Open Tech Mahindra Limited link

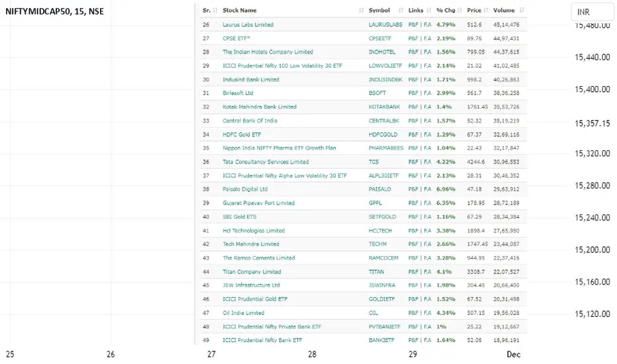[251, 244]
